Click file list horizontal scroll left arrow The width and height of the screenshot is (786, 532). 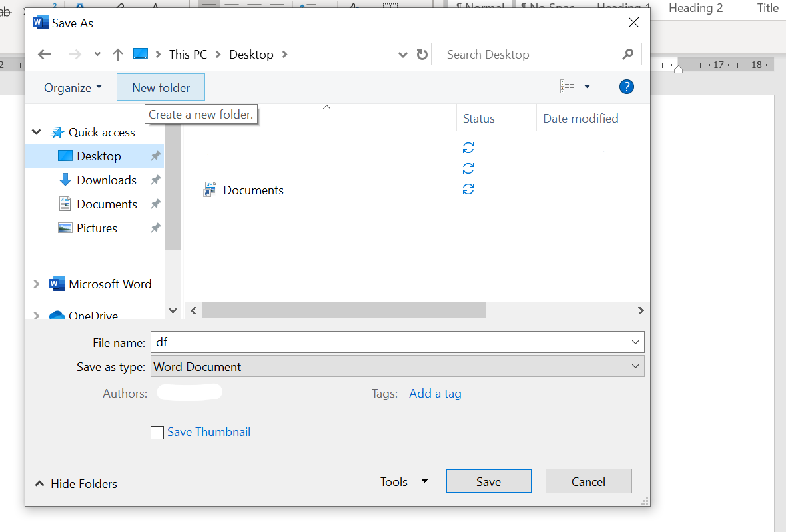click(x=193, y=310)
